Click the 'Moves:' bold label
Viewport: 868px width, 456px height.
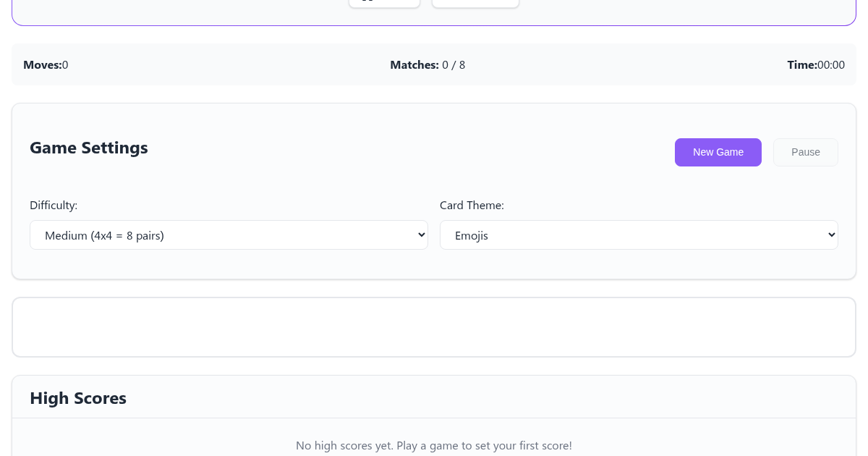click(x=42, y=65)
